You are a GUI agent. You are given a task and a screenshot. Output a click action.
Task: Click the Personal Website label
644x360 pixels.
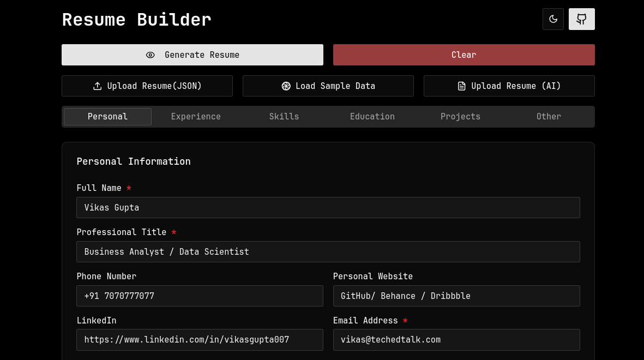(x=373, y=277)
